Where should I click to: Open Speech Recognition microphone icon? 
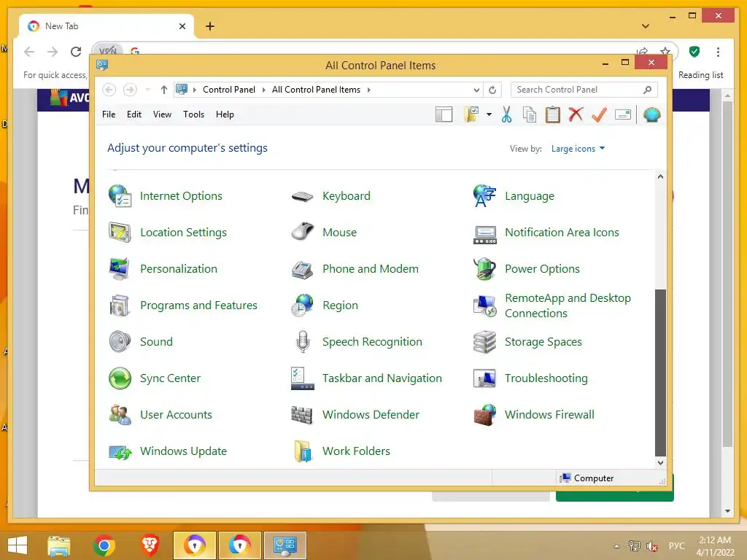click(302, 342)
